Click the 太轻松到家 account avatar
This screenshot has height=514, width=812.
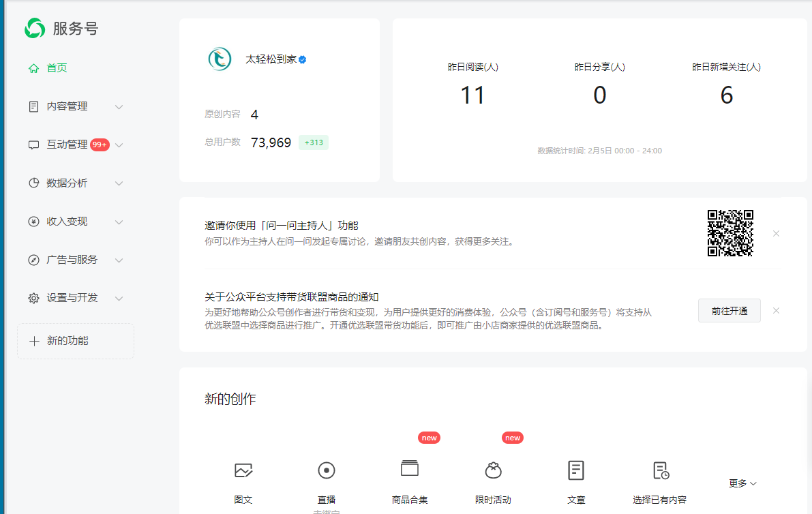(220, 59)
